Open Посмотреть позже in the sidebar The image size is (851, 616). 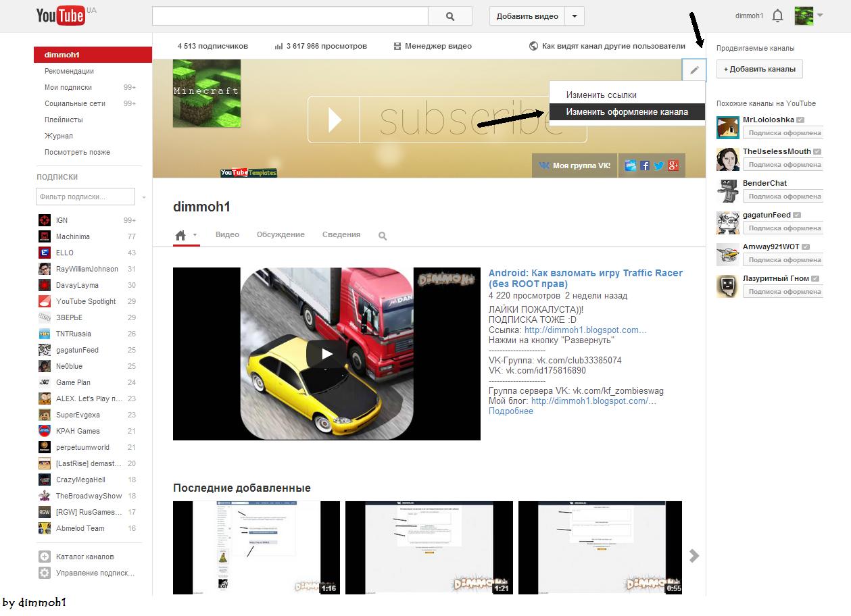[78, 152]
